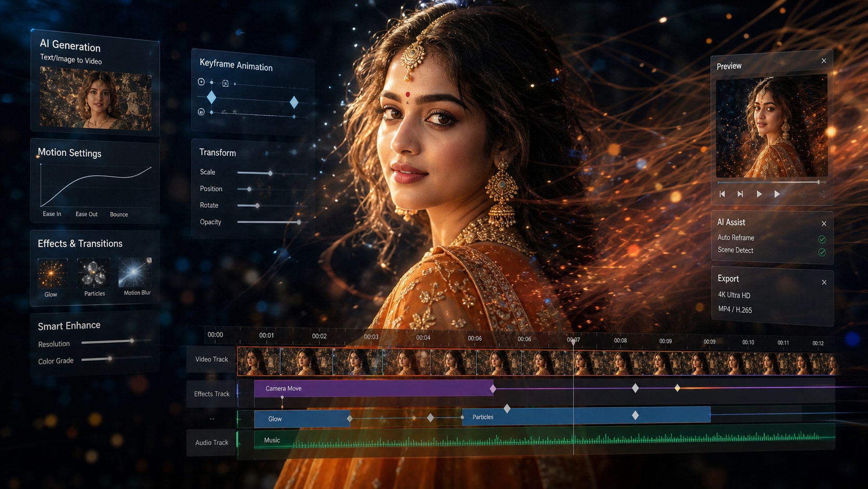Click the Opacity slider handle

click(299, 222)
